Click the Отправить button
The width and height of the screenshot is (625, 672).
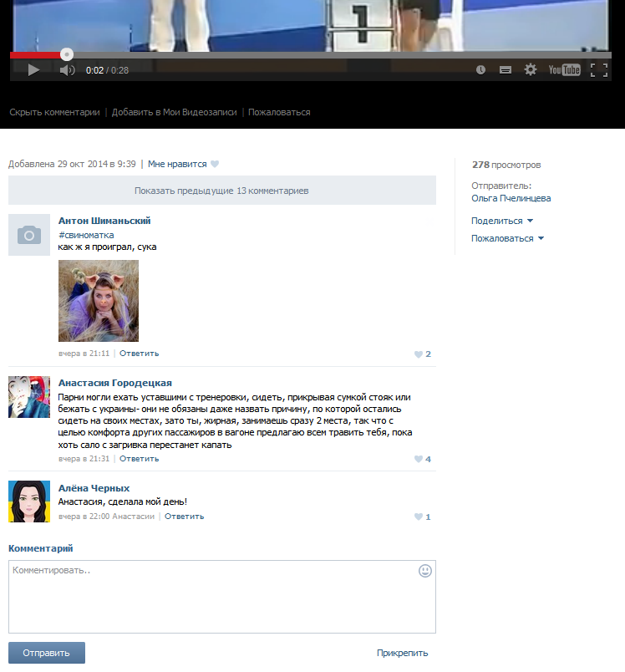47,653
